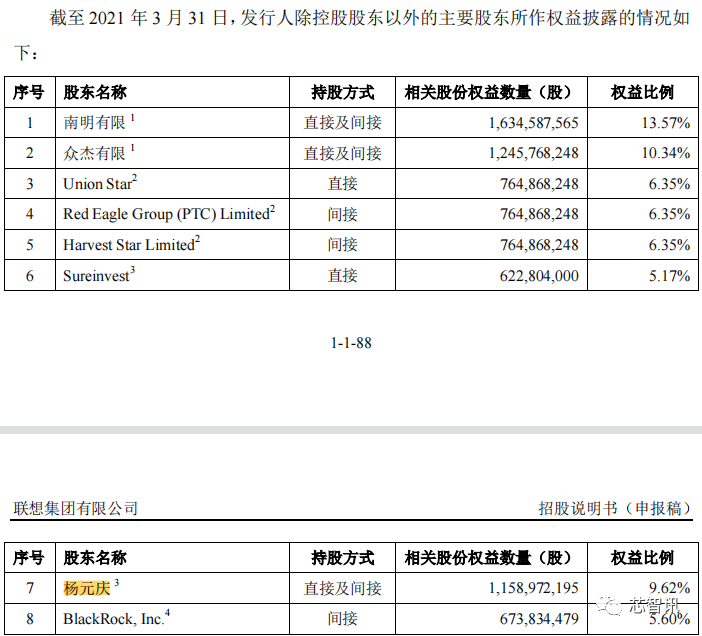
Task: Click share count 1,634,587,565
Action: coord(533,123)
